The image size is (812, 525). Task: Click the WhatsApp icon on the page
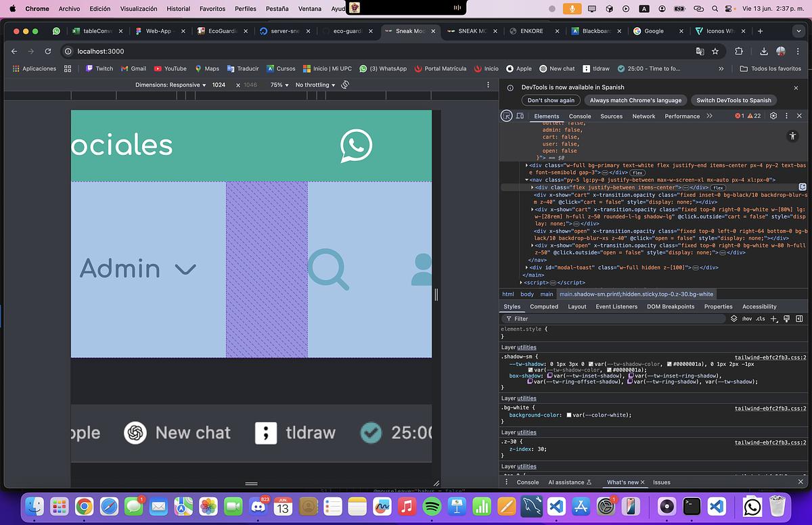356,145
